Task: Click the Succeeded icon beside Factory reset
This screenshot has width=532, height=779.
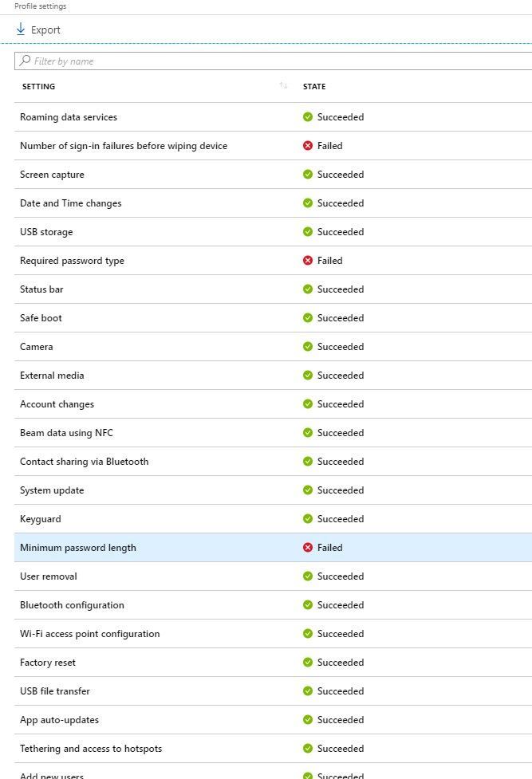Action: click(307, 663)
